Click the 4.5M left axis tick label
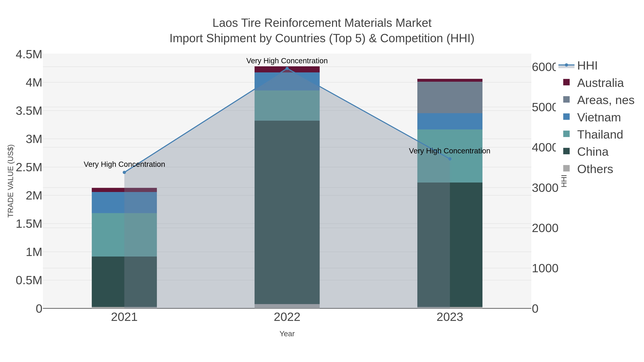 (x=29, y=55)
